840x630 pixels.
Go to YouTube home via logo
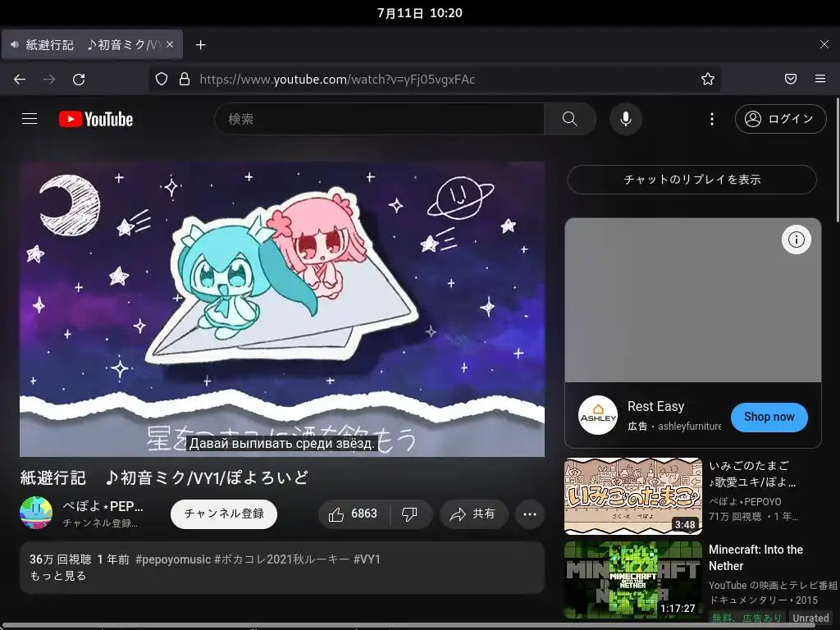coord(96,119)
